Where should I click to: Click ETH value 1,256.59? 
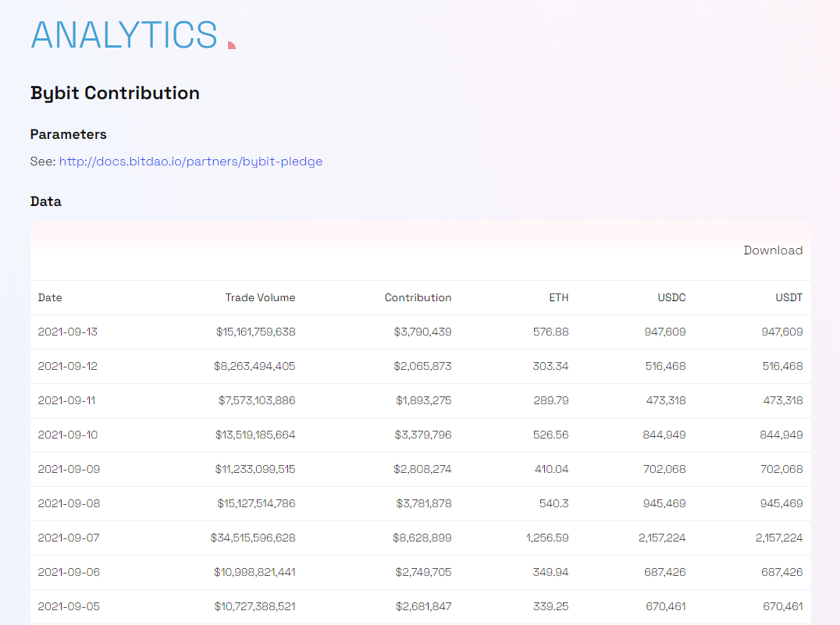pos(547,538)
